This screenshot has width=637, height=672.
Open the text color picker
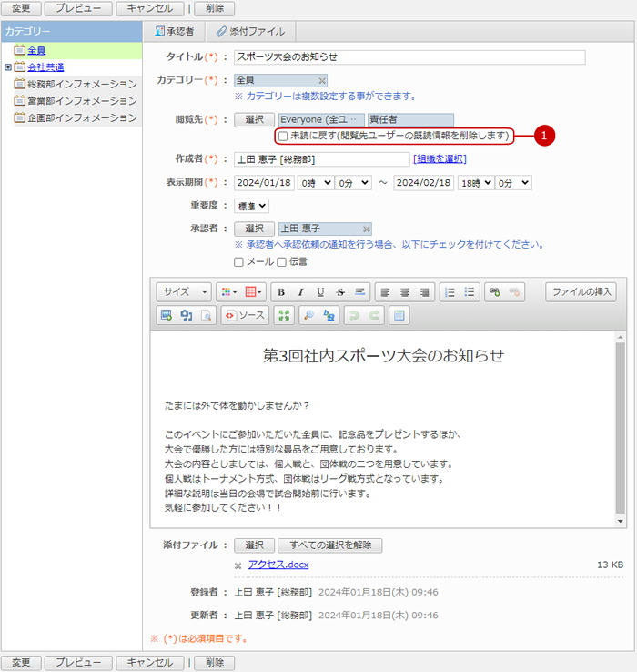pos(228,292)
